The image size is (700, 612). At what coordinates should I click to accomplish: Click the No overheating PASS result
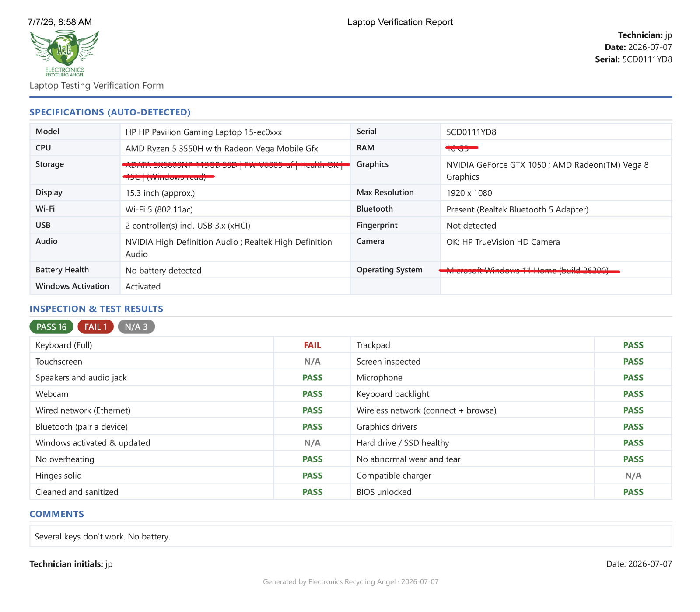(x=312, y=459)
